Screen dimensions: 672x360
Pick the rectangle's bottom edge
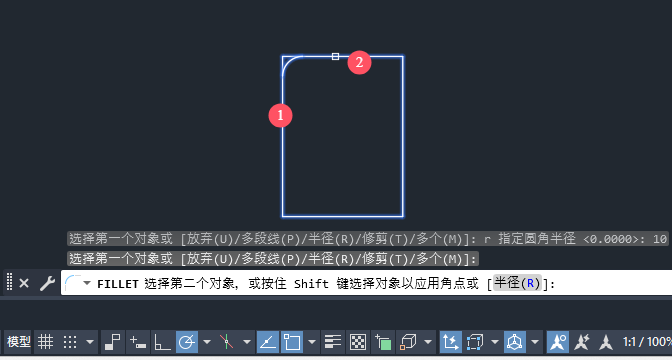coord(342,216)
